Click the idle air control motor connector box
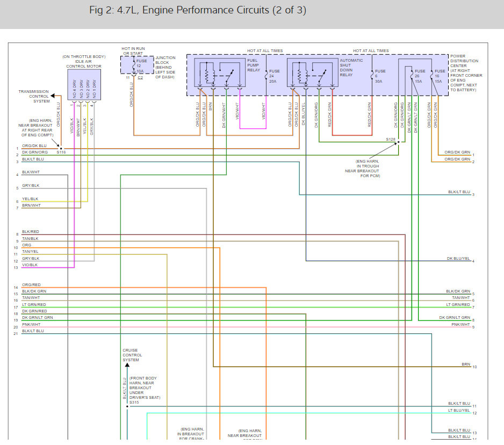This screenshot has width=504, height=445. coord(84,84)
